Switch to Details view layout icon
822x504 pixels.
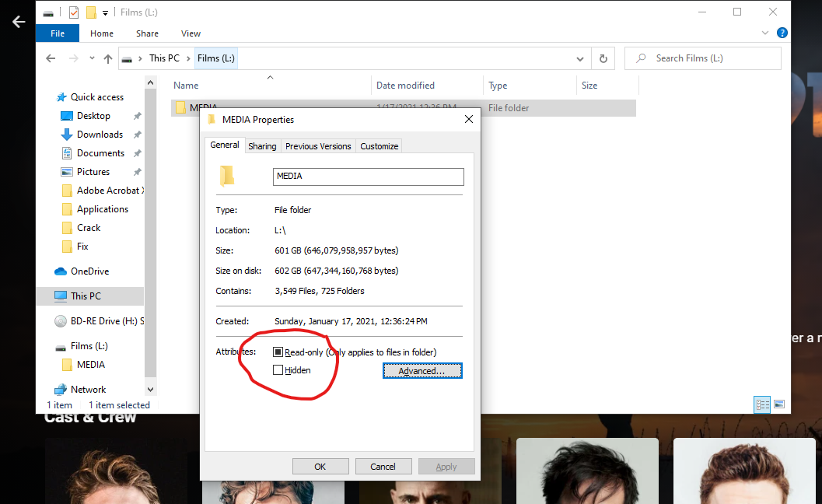[x=761, y=404]
